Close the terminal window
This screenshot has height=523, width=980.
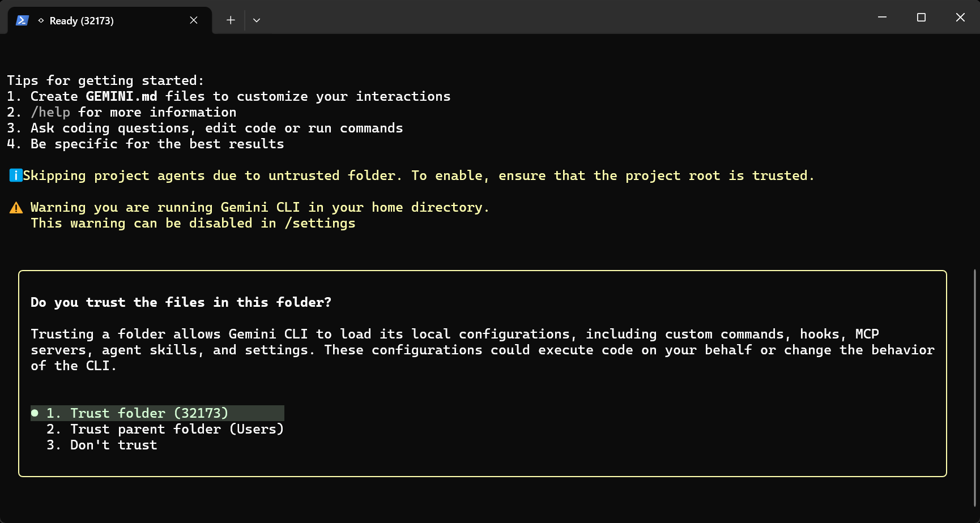coord(960,18)
